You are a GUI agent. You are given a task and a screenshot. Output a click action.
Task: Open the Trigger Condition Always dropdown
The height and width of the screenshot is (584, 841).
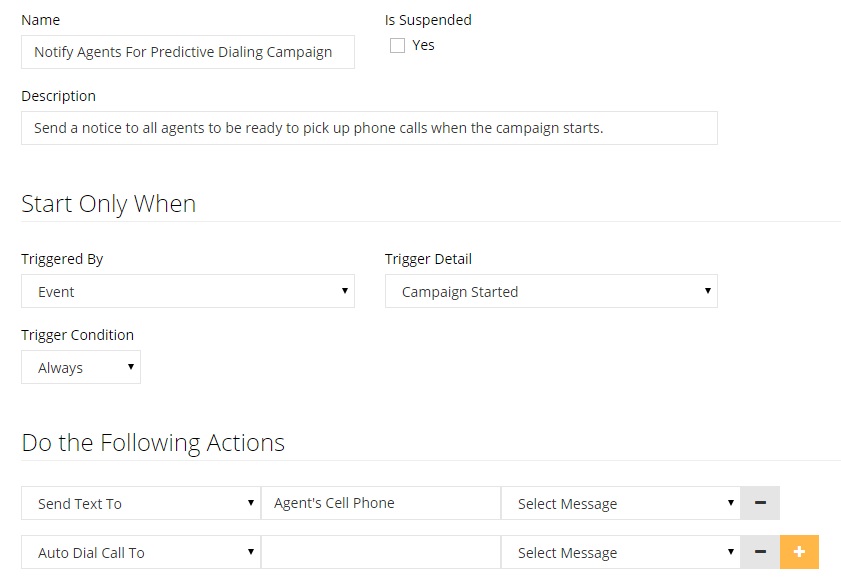[x=81, y=367]
